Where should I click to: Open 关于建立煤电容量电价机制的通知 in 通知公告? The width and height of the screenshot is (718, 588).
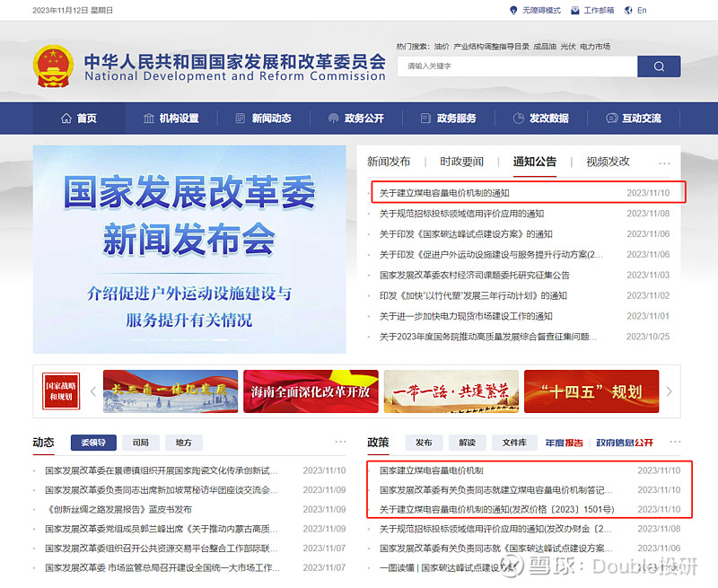coord(444,193)
